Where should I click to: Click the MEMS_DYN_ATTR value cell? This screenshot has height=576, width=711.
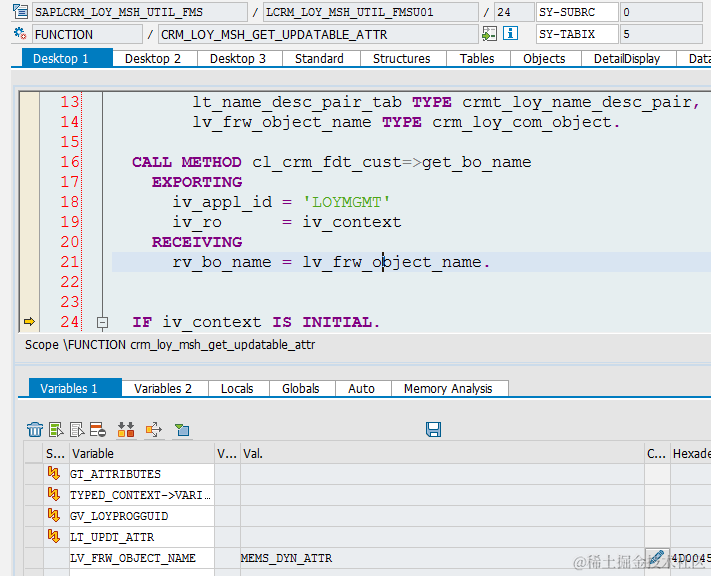click(442, 558)
